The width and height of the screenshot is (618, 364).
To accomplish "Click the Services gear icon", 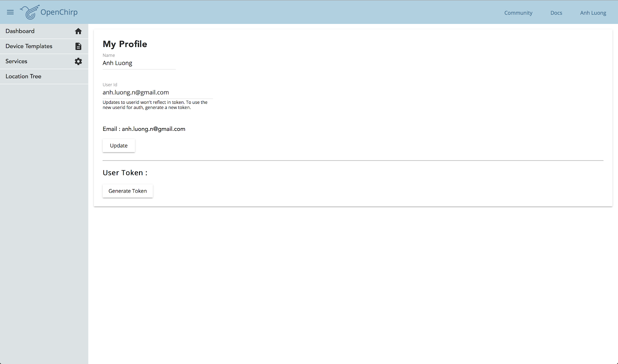I will tap(78, 61).
